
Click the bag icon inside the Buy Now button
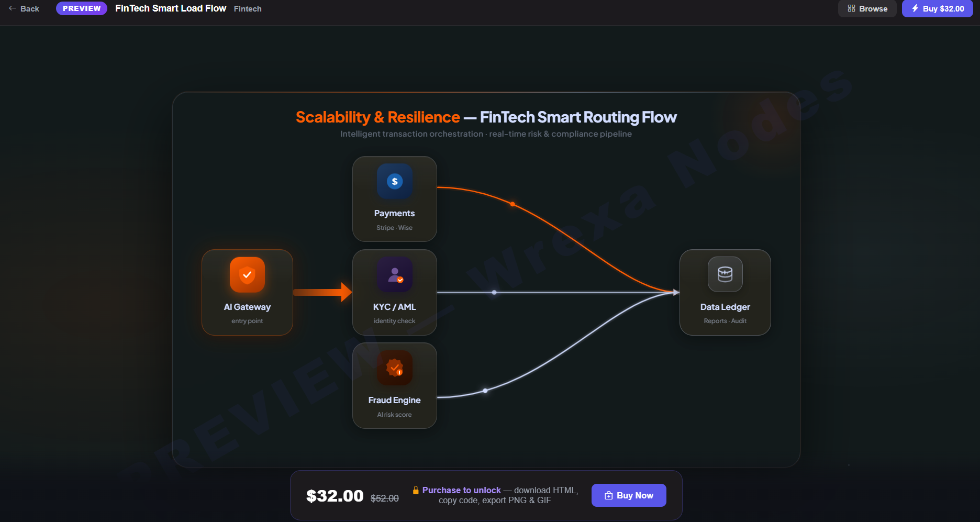(x=609, y=495)
